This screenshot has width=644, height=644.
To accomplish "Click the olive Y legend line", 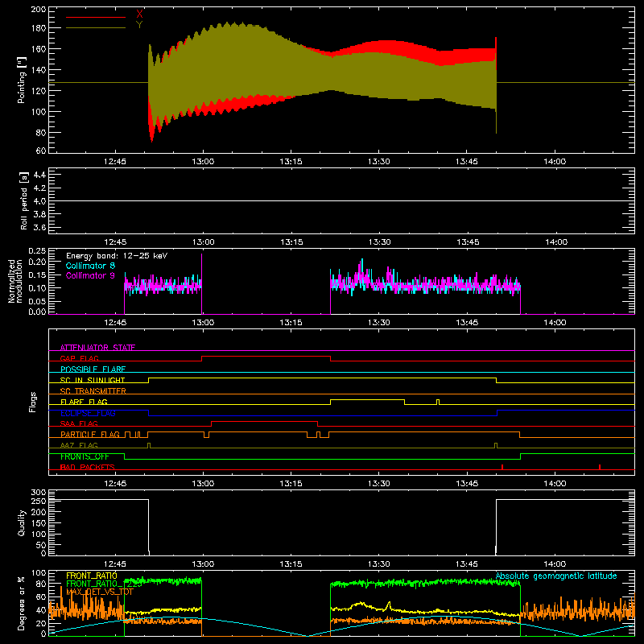I will pos(96,28).
